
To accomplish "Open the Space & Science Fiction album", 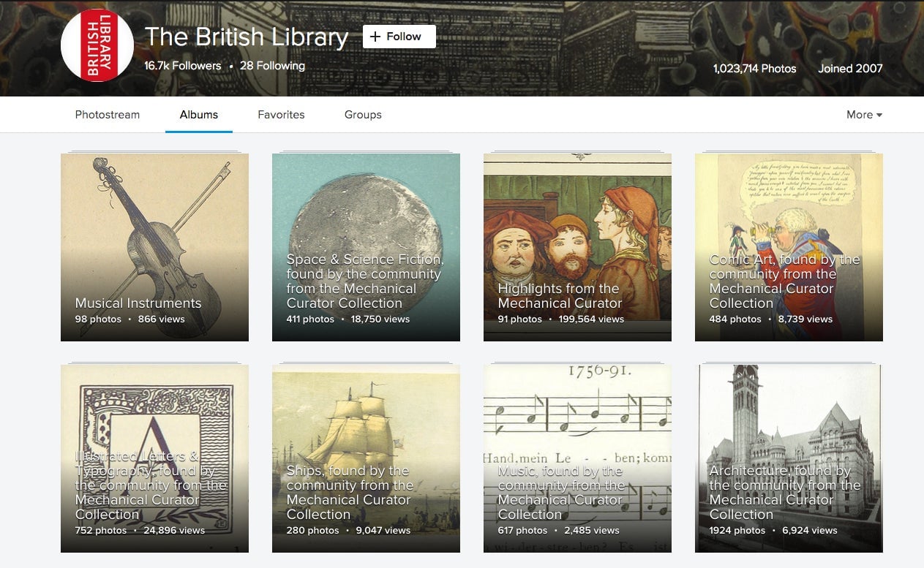I will click(366, 247).
